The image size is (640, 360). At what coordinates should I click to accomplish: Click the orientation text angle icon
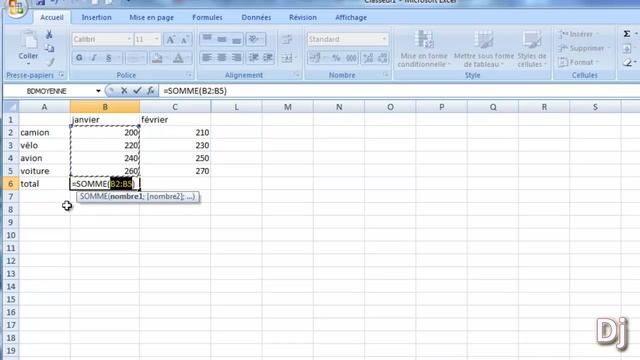click(x=254, y=39)
